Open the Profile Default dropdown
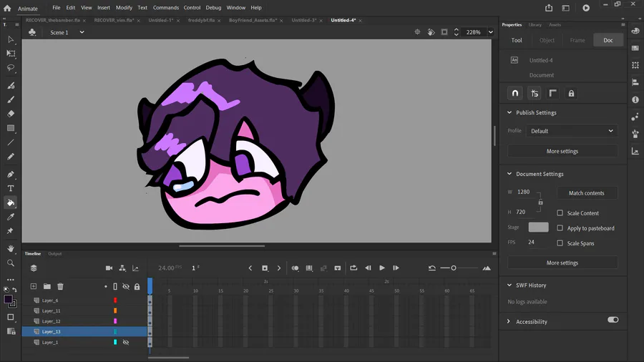Image resolution: width=644 pixels, height=362 pixels. (x=571, y=131)
